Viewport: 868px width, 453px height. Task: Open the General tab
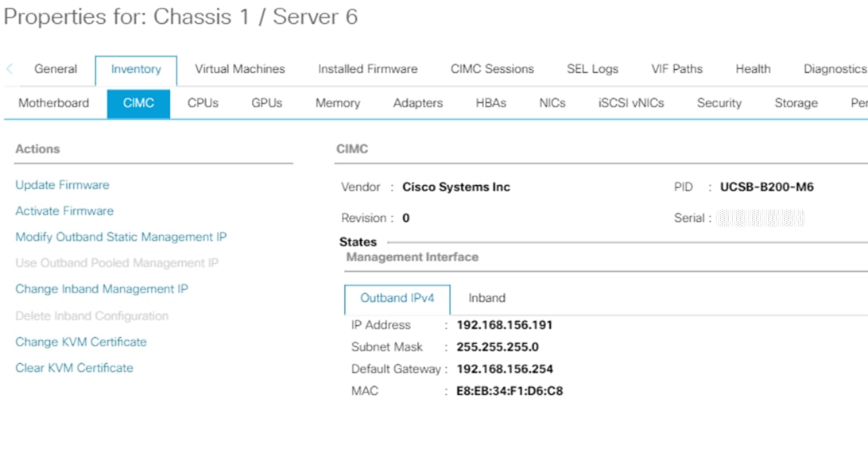56,69
